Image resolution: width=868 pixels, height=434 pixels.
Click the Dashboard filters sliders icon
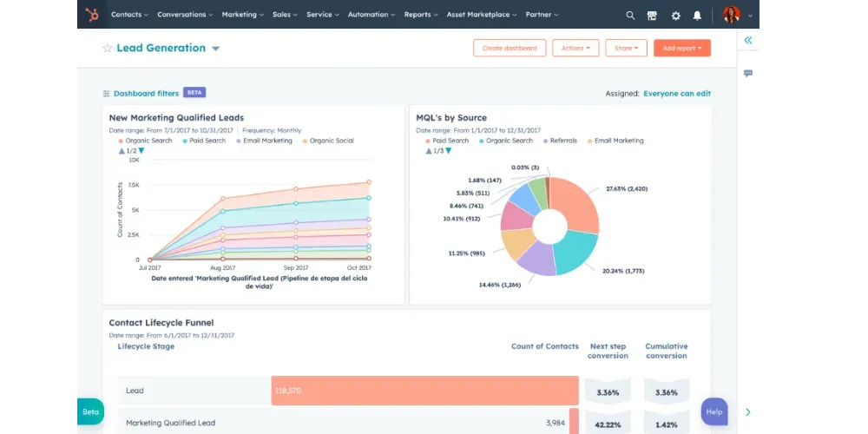pyautogui.click(x=106, y=94)
